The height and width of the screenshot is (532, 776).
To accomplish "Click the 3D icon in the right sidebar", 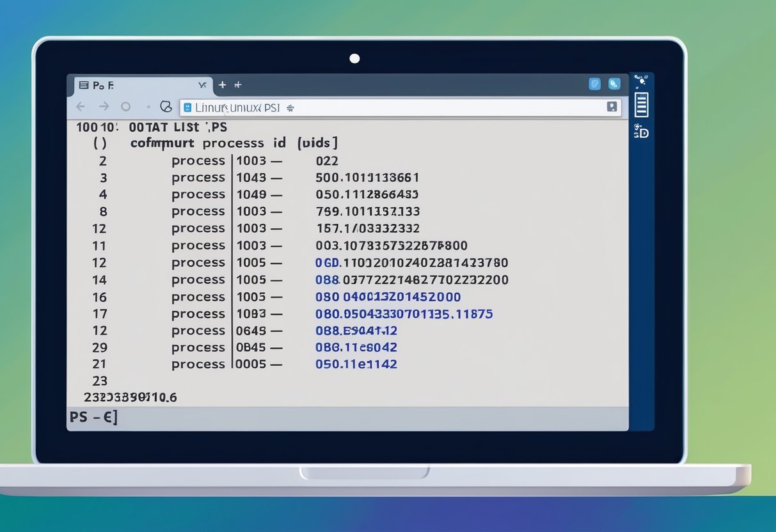I will pos(642,132).
